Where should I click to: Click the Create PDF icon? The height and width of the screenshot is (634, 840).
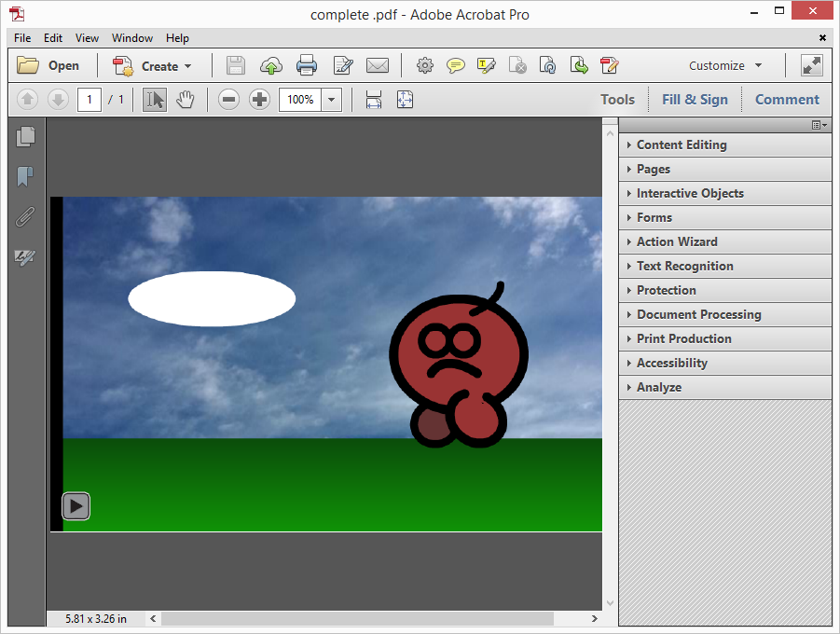click(x=123, y=66)
